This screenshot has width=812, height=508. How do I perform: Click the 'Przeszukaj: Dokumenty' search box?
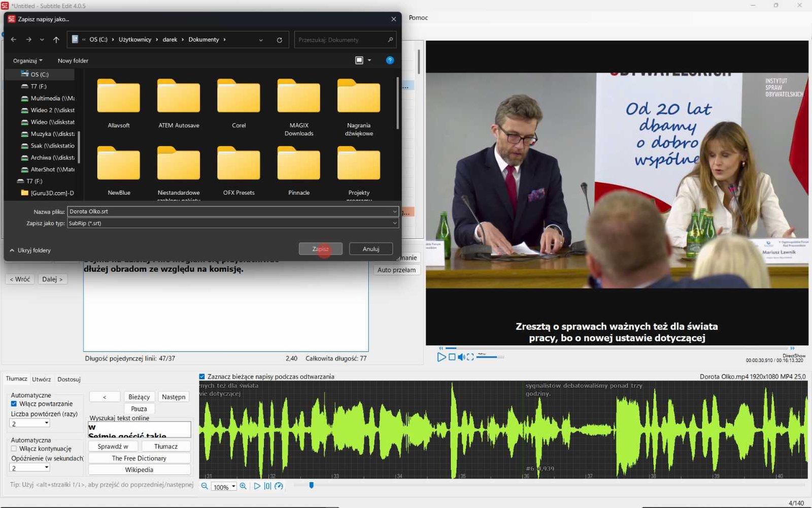(x=345, y=40)
